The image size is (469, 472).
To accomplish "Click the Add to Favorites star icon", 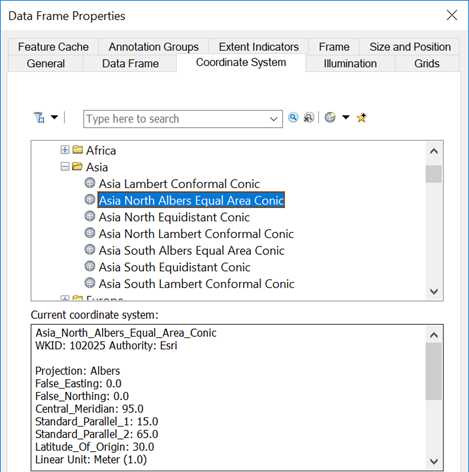I will point(362,118).
